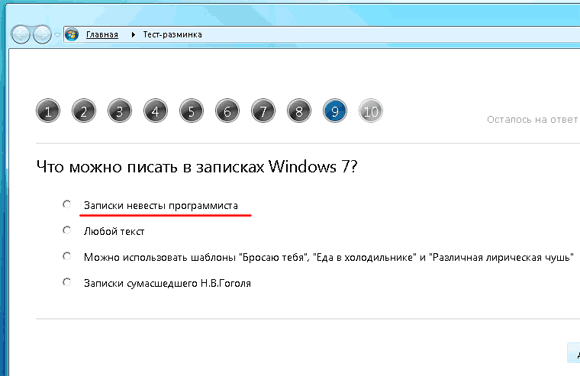580x376 pixels.
Task: Click the forward navigation arrow button
Action: 42,35
